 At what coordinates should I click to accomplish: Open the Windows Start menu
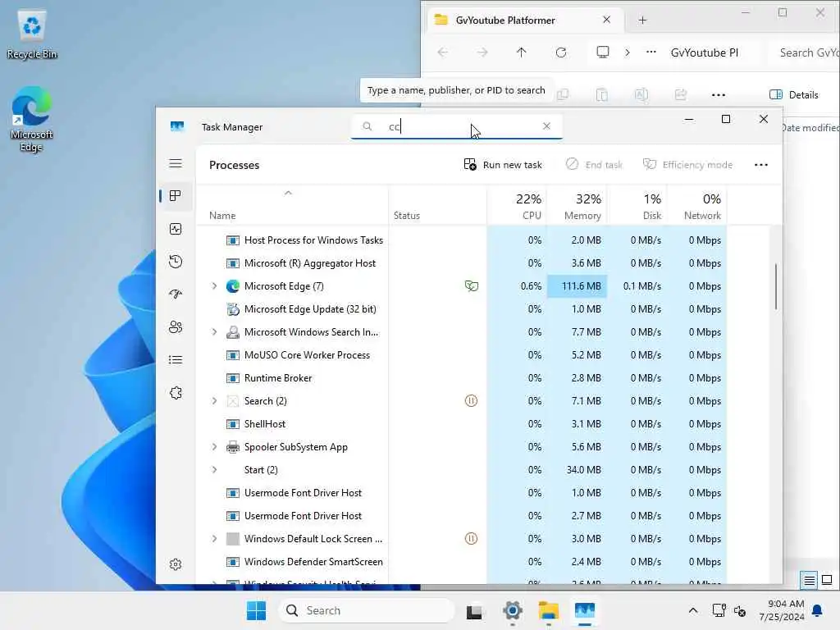click(x=256, y=610)
